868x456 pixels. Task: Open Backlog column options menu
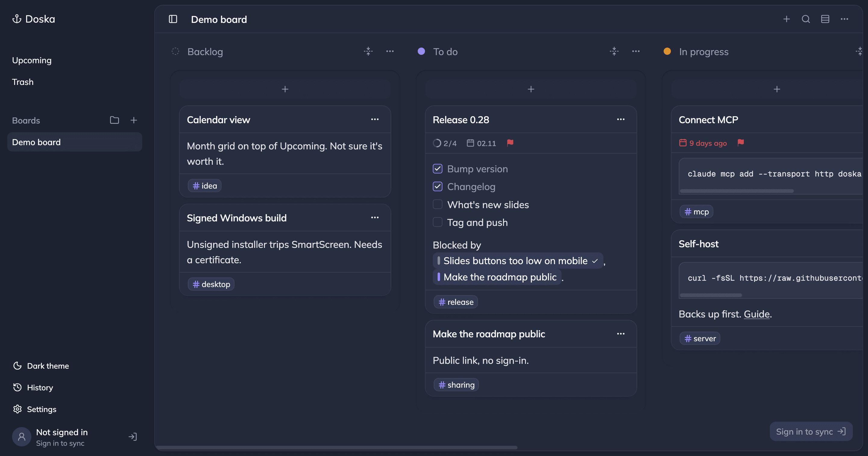[x=390, y=51]
